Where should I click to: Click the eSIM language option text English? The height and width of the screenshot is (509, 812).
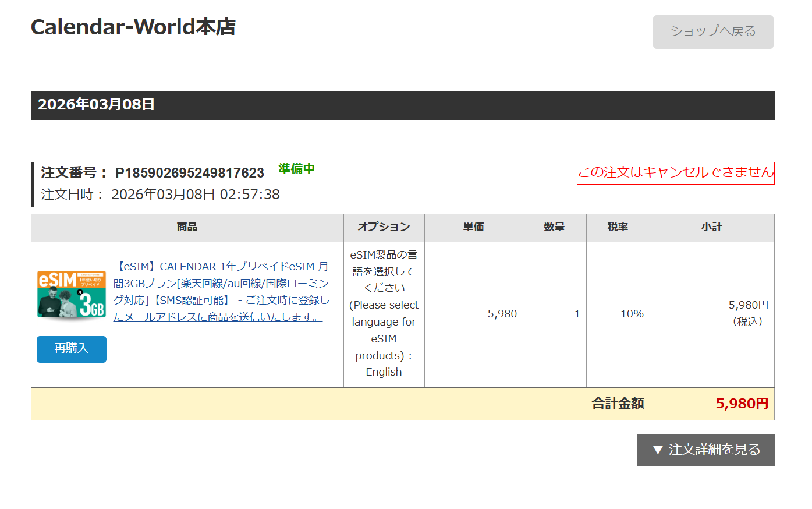(x=384, y=372)
